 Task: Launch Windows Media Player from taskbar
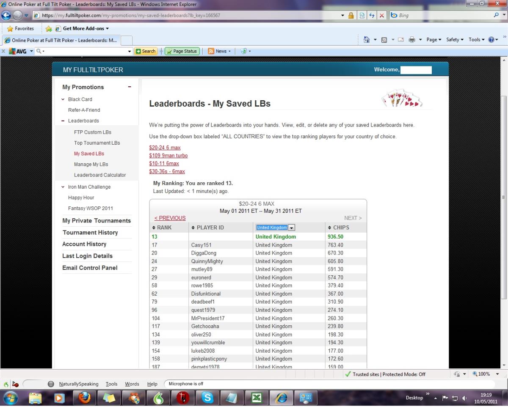click(58, 398)
